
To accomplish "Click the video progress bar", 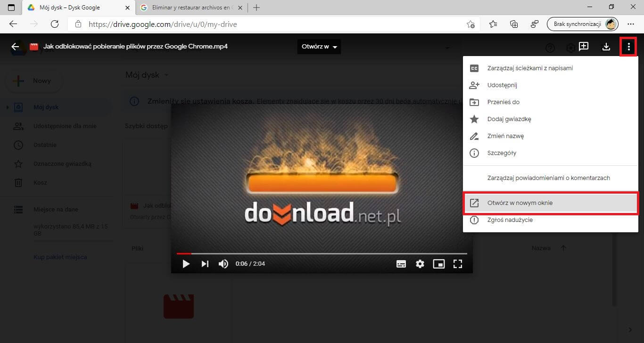I will [322, 253].
